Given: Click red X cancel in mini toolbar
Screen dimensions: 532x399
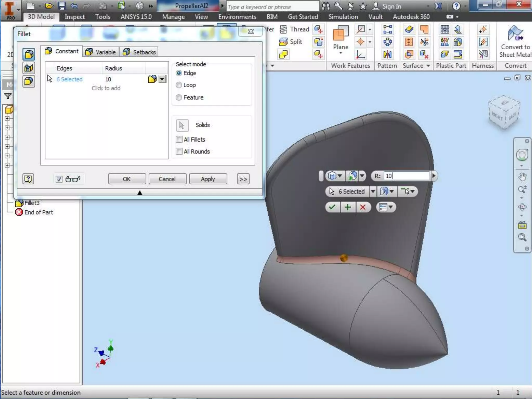Looking at the screenshot, I should point(363,207).
